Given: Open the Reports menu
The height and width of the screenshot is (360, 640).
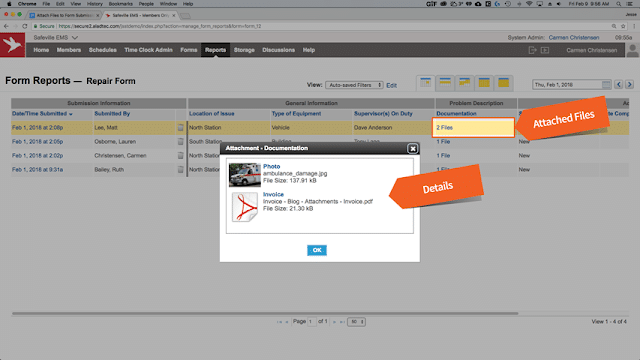Looking at the screenshot, I should coord(215,50).
